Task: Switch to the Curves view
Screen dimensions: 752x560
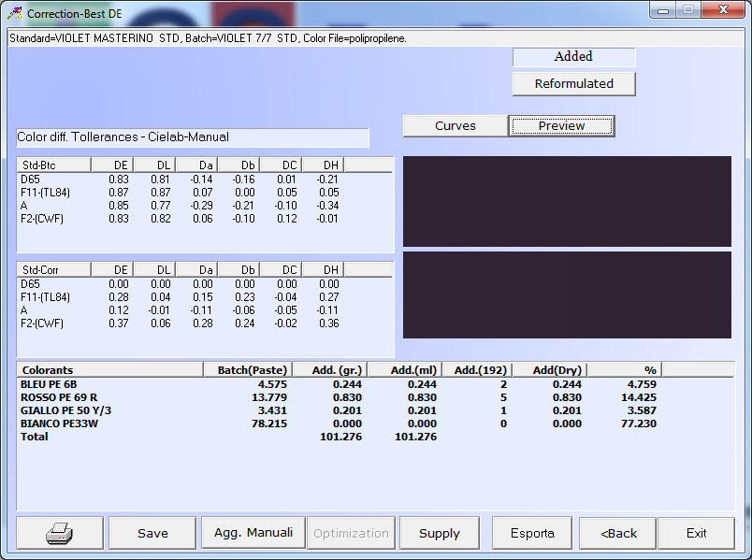Action: click(x=456, y=126)
